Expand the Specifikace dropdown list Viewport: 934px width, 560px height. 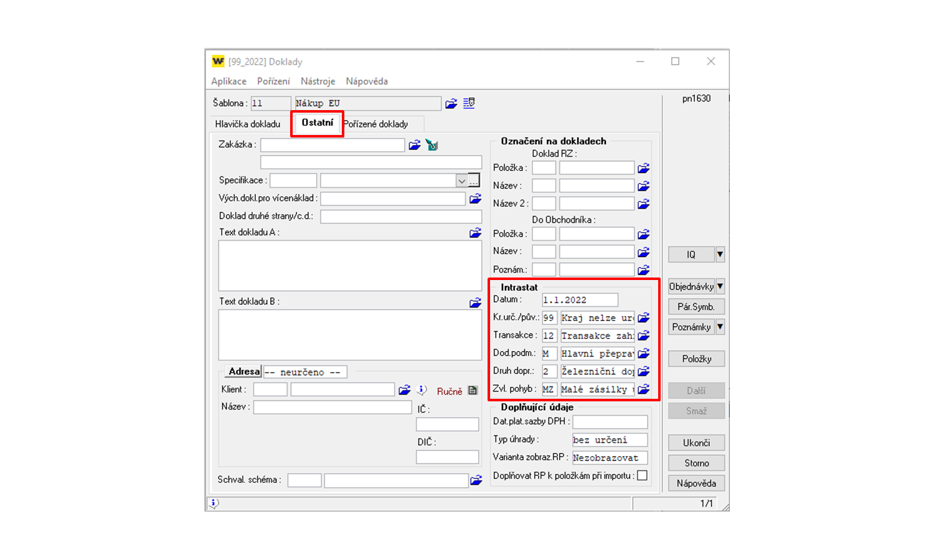461,181
